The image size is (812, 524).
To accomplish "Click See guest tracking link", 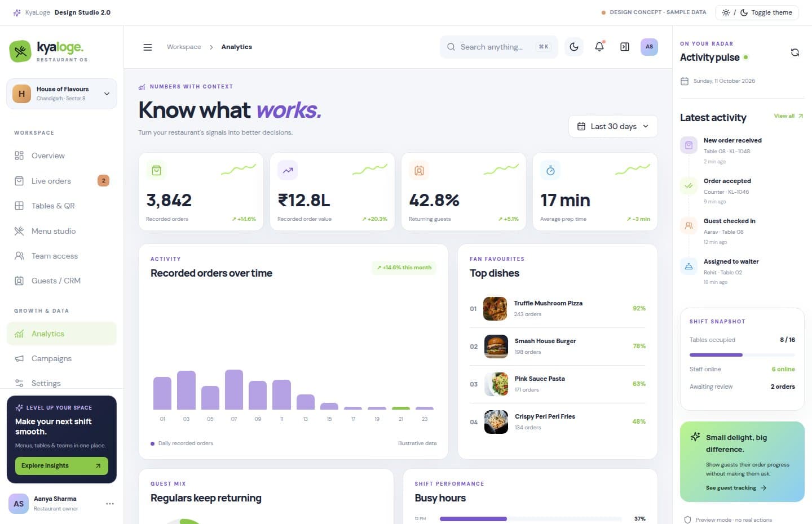I will click(736, 488).
